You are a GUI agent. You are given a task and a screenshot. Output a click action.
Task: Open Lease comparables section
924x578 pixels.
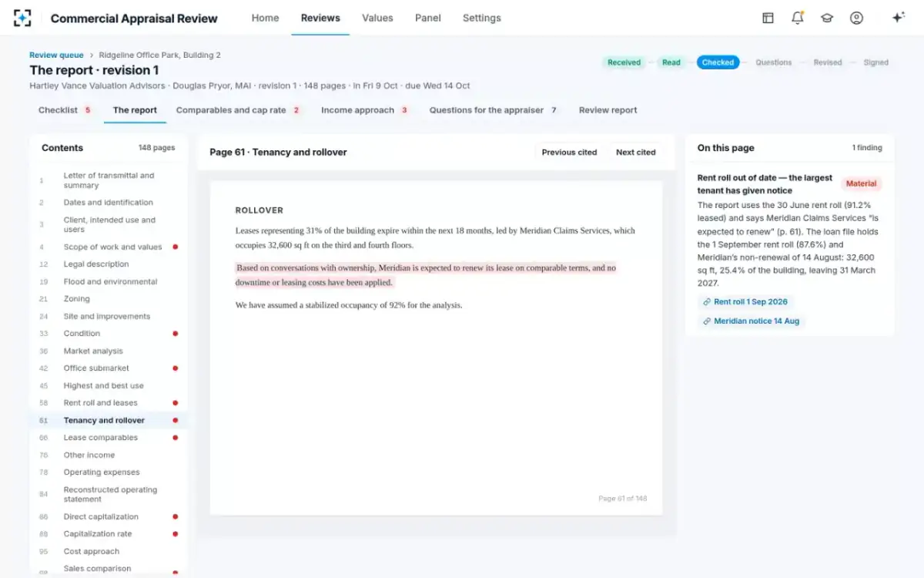109,438
